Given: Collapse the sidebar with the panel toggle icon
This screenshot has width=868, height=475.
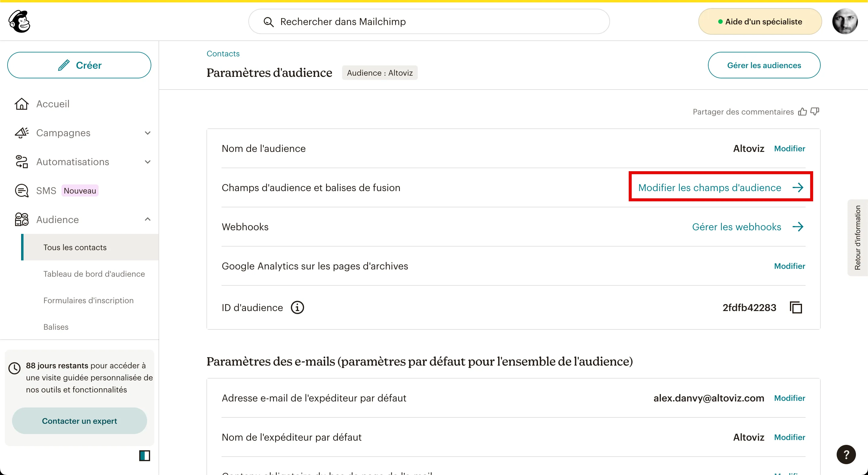Looking at the screenshot, I should (x=145, y=456).
